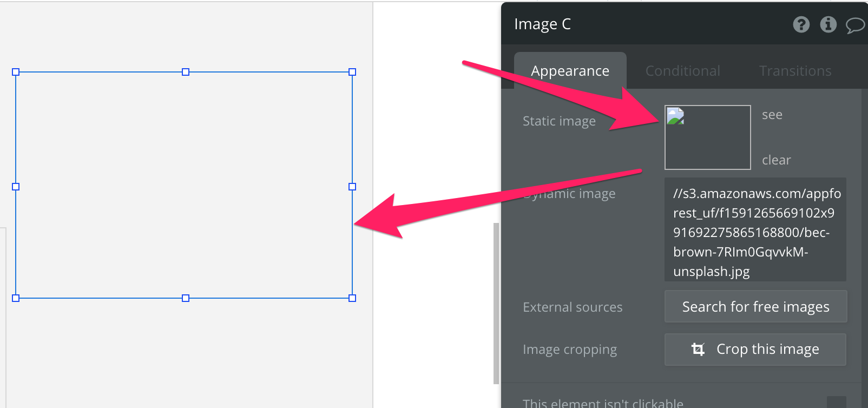Open the Conditional tab
This screenshot has width=868, height=408.
[682, 71]
